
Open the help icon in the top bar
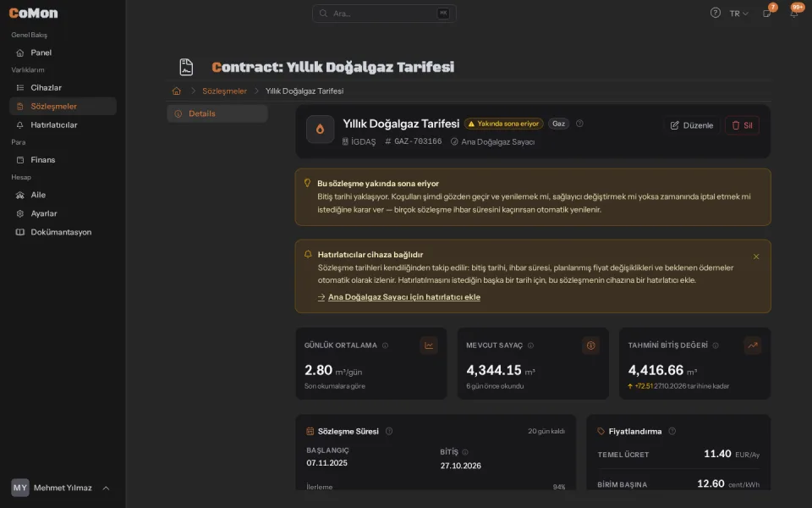(716, 13)
